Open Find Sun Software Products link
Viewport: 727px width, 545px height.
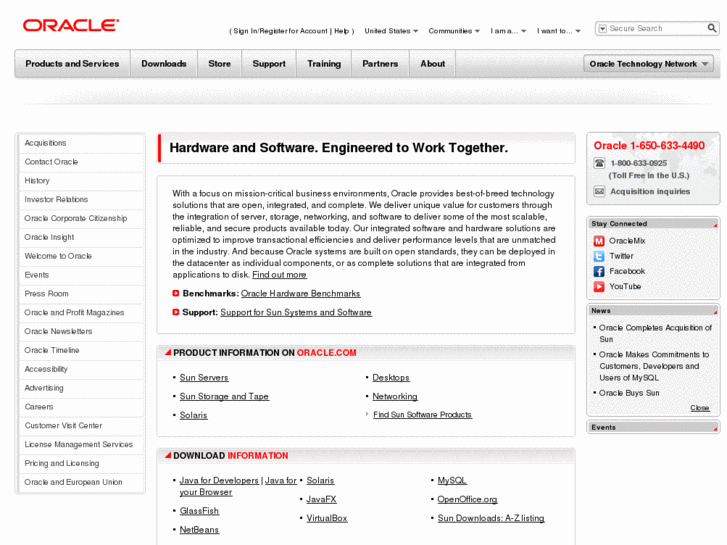tap(422, 415)
